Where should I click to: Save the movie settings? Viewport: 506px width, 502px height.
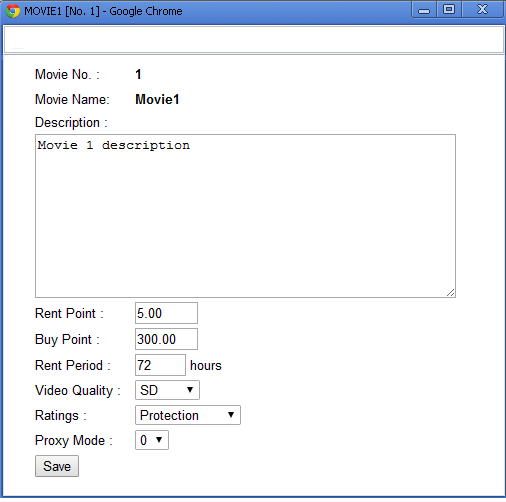[57, 466]
